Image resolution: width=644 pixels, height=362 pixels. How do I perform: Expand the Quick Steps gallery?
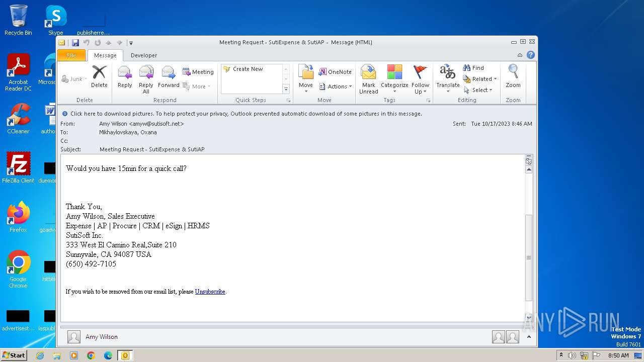pos(286,89)
